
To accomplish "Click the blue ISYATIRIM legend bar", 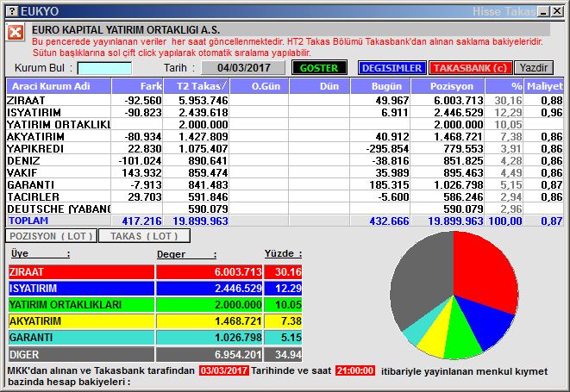I will pos(81,289).
